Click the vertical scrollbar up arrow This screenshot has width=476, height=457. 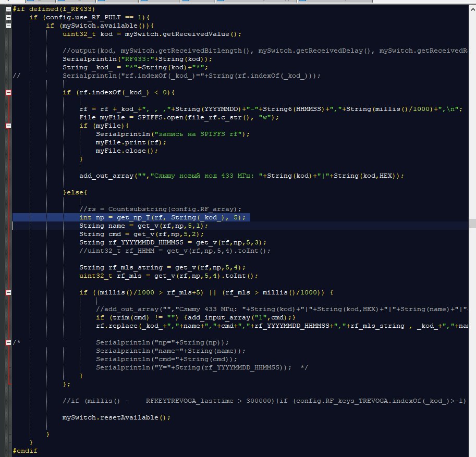pyautogui.click(x=473, y=9)
